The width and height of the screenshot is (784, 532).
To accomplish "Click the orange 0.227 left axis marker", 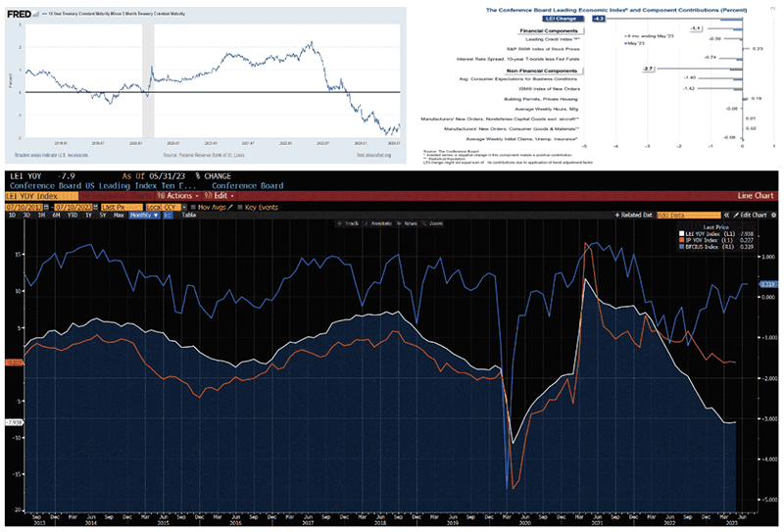I will point(14,363).
